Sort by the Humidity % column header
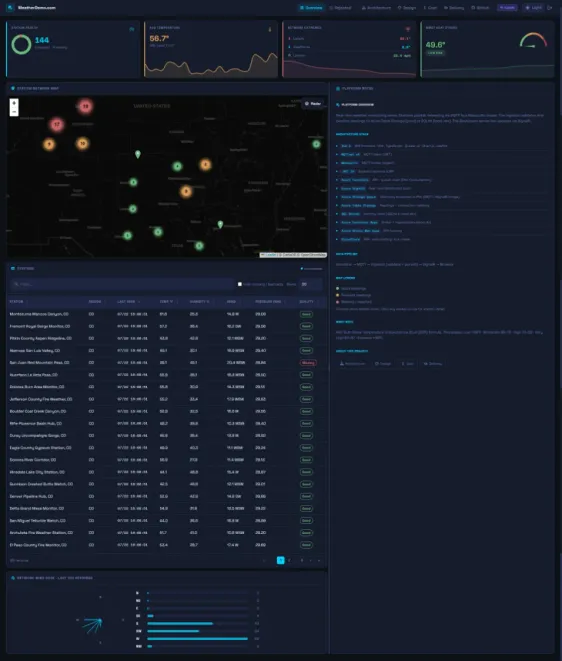The height and width of the screenshot is (661, 562). [199, 301]
